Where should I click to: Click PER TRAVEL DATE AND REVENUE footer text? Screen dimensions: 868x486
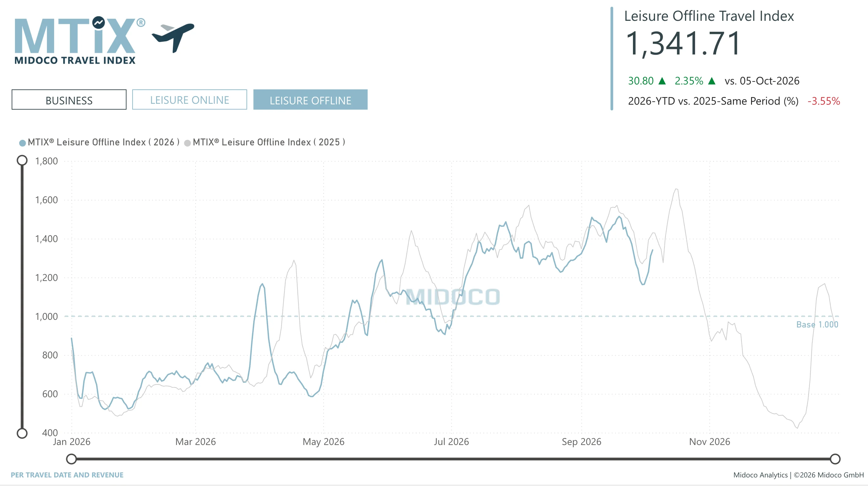67,475
